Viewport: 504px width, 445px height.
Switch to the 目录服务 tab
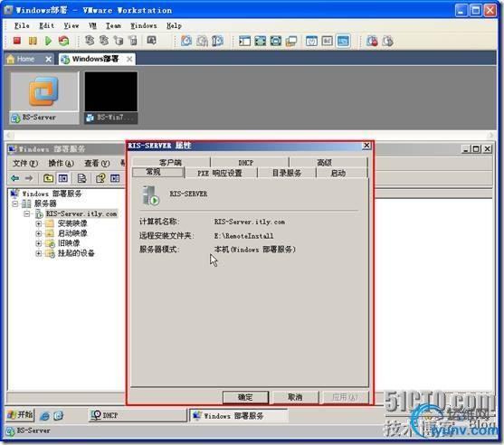click(287, 173)
